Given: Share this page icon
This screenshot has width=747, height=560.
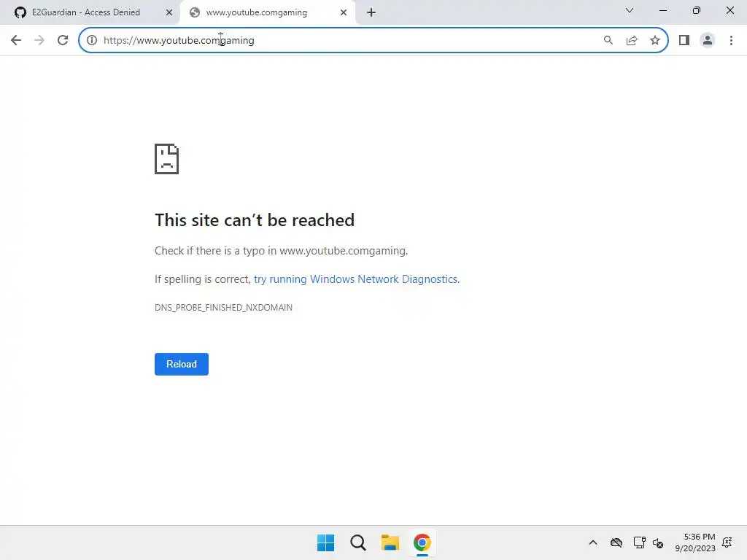Looking at the screenshot, I should point(632,41).
